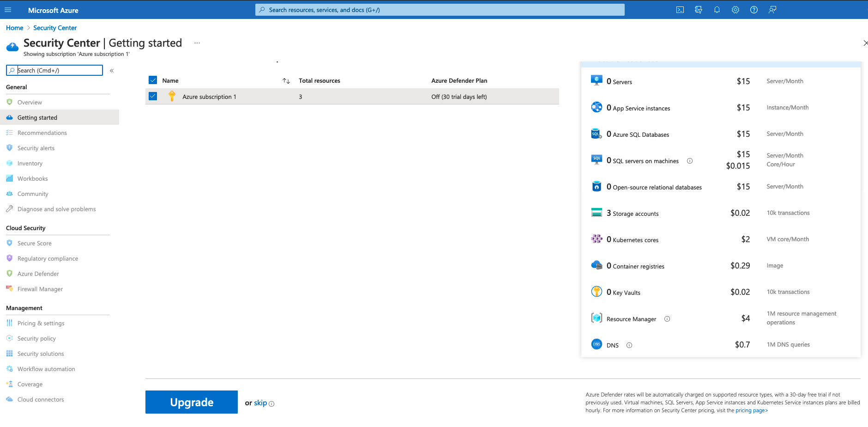Click the Resource Manager row icon
Viewport: 868px width, 427px height.
pyautogui.click(x=597, y=318)
